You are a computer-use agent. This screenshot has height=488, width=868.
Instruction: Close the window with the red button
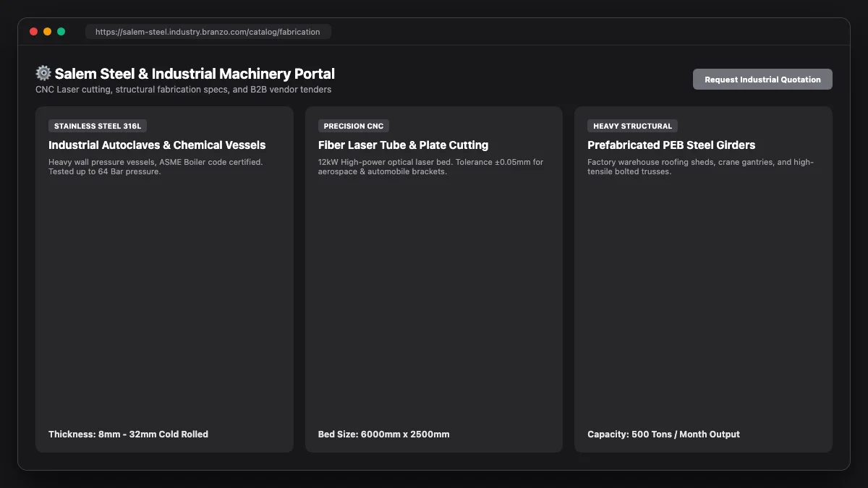click(x=33, y=32)
